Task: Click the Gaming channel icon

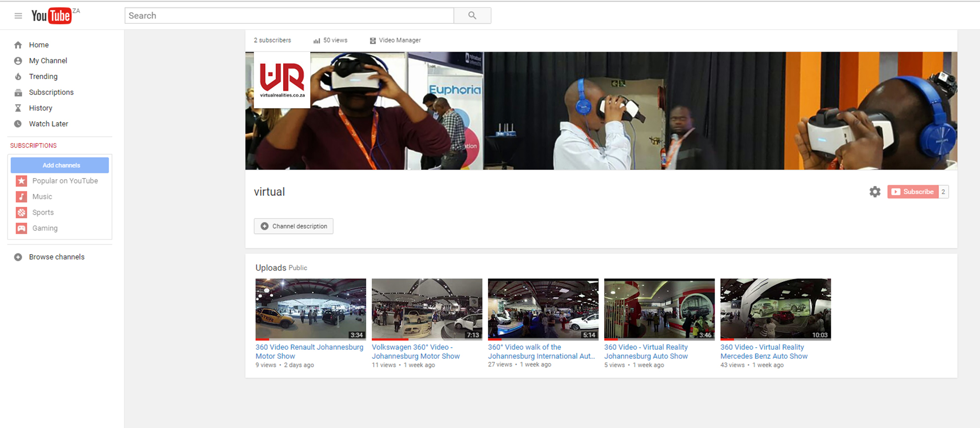Action: tap(21, 229)
